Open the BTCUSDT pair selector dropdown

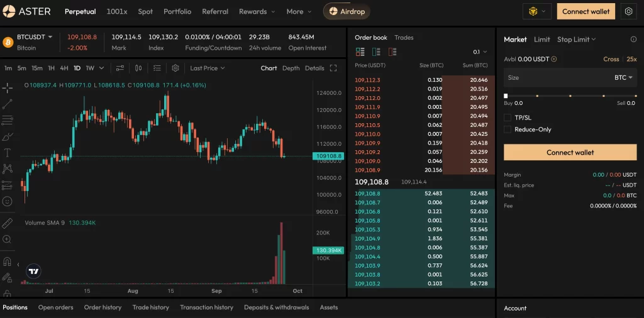(35, 37)
